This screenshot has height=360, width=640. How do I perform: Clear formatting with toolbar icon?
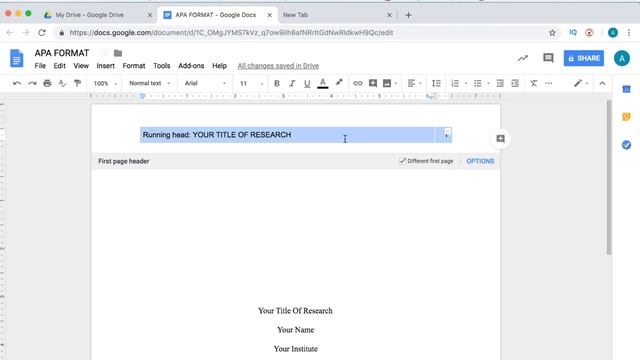click(533, 83)
